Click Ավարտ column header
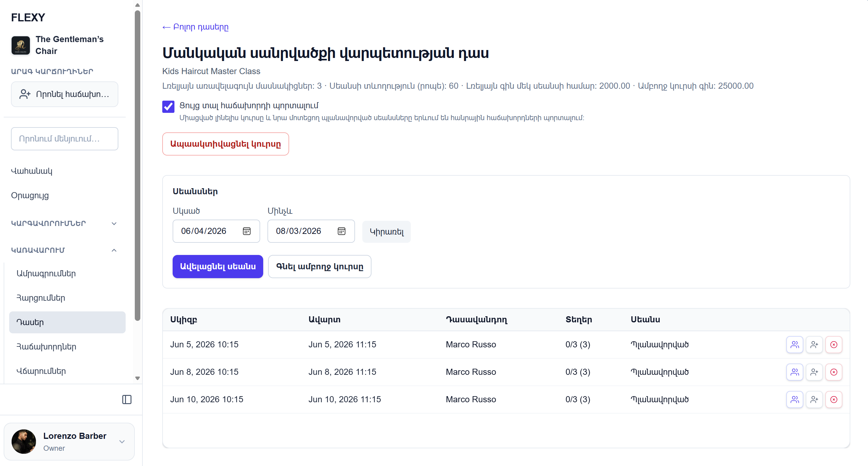The width and height of the screenshot is (868, 466). pyautogui.click(x=325, y=320)
